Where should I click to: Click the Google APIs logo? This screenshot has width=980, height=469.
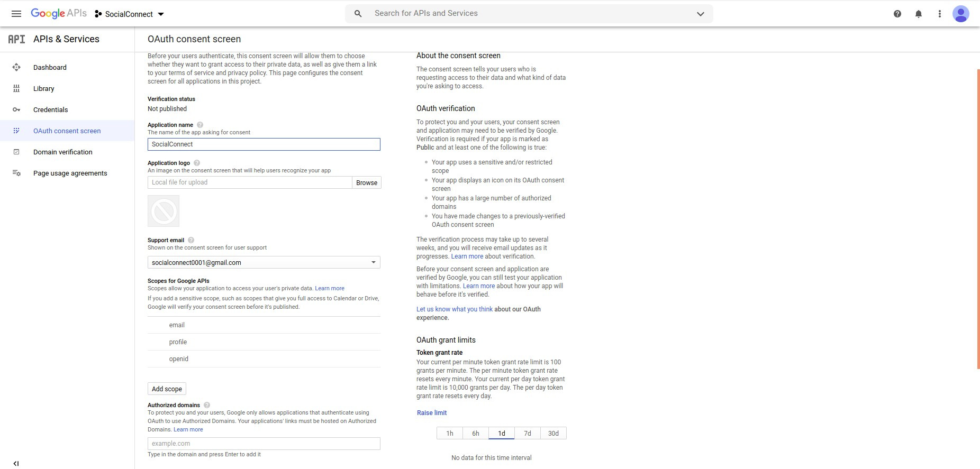point(59,13)
